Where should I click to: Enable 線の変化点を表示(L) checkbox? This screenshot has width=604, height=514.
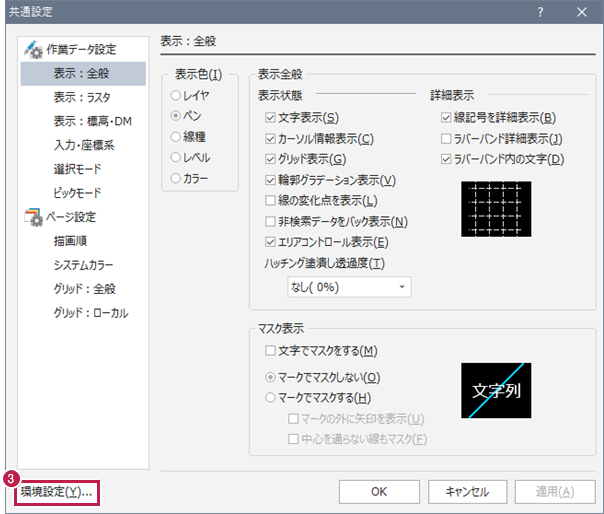270,200
